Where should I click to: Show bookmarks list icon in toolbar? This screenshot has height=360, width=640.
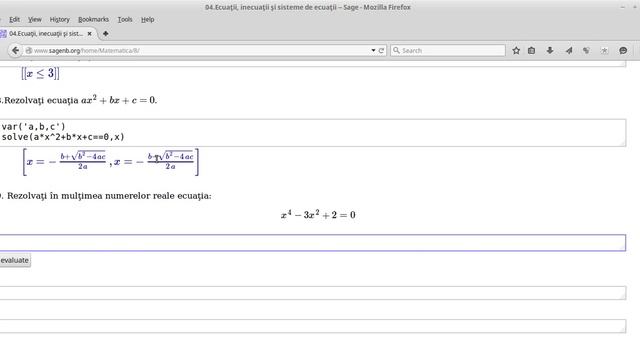[531, 51]
